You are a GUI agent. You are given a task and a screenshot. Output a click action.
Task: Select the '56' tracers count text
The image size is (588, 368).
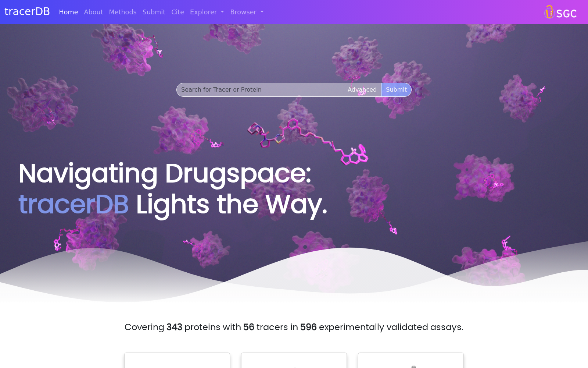[x=249, y=327]
